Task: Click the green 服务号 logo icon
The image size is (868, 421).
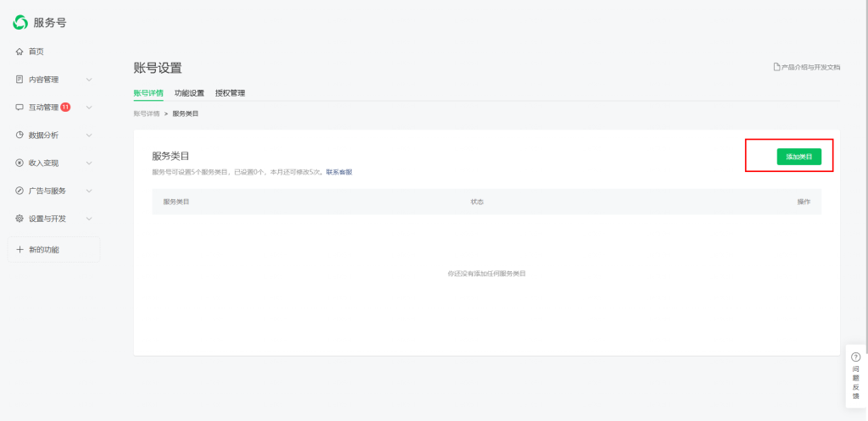Action: tap(20, 22)
